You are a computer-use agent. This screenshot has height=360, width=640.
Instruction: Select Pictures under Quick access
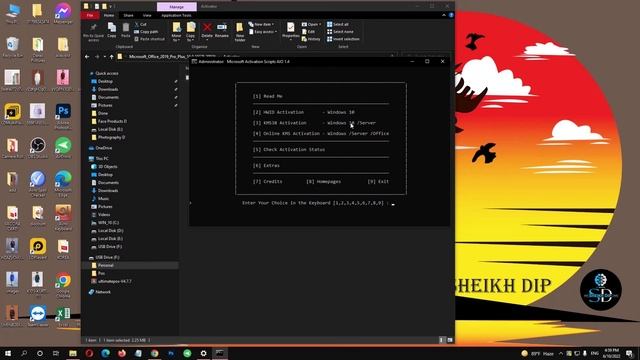point(105,105)
